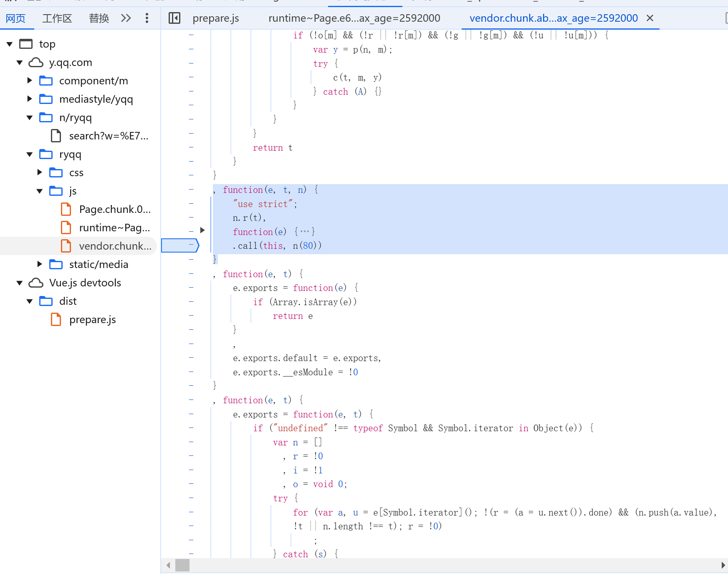Switch to the 工作区 tab
Image resolution: width=728 pixels, height=574 pixels.
click(57, 18)
